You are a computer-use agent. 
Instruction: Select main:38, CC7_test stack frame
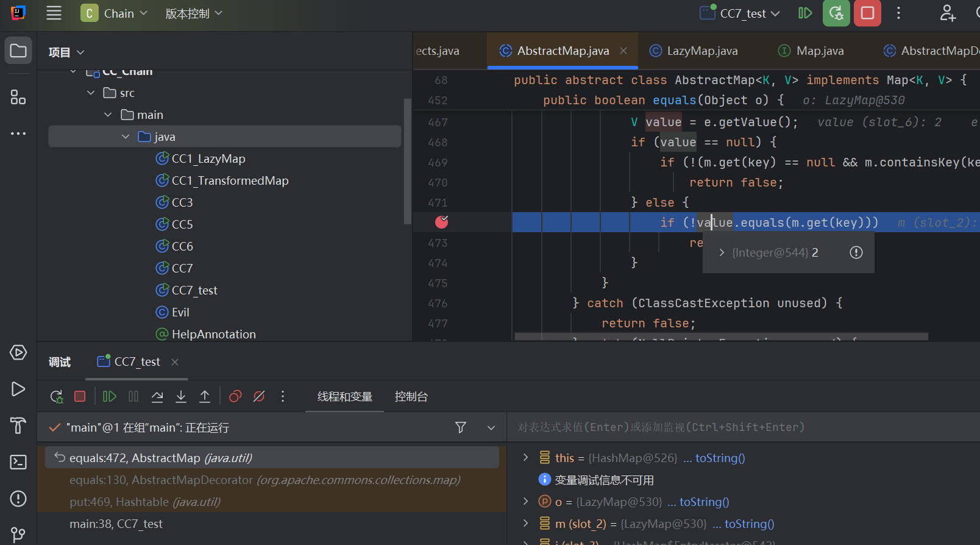point(272,524)
